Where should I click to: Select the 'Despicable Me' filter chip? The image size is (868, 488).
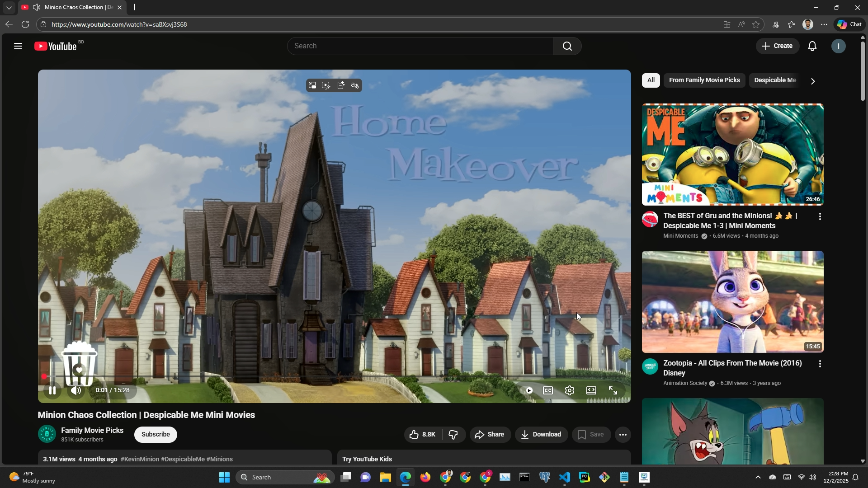pos(774,80)
